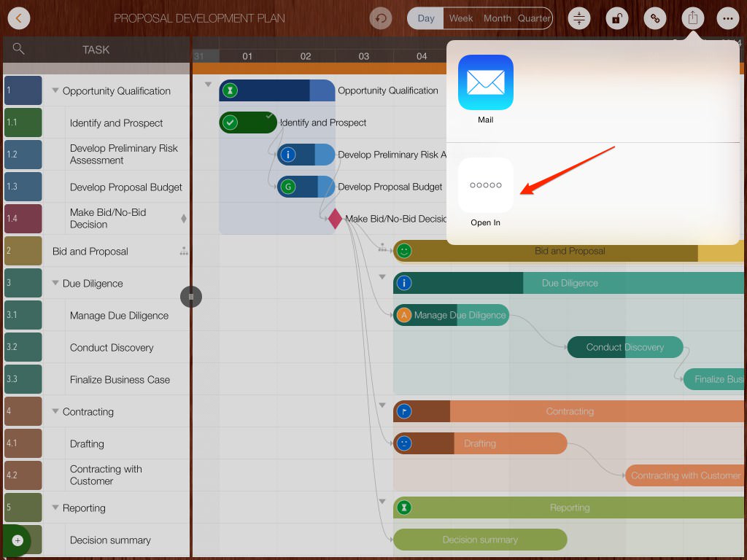Tap the row height adjust icon

pos(579,18)
